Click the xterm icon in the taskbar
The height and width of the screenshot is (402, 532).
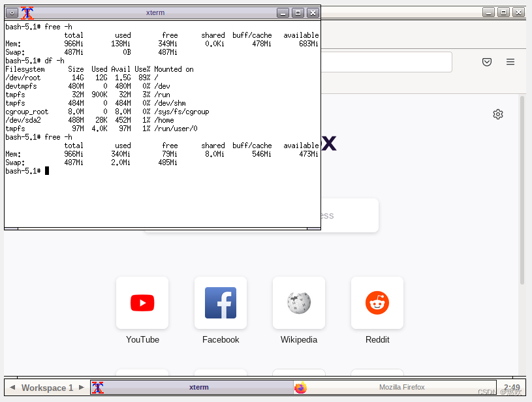[x=98, y=388]
